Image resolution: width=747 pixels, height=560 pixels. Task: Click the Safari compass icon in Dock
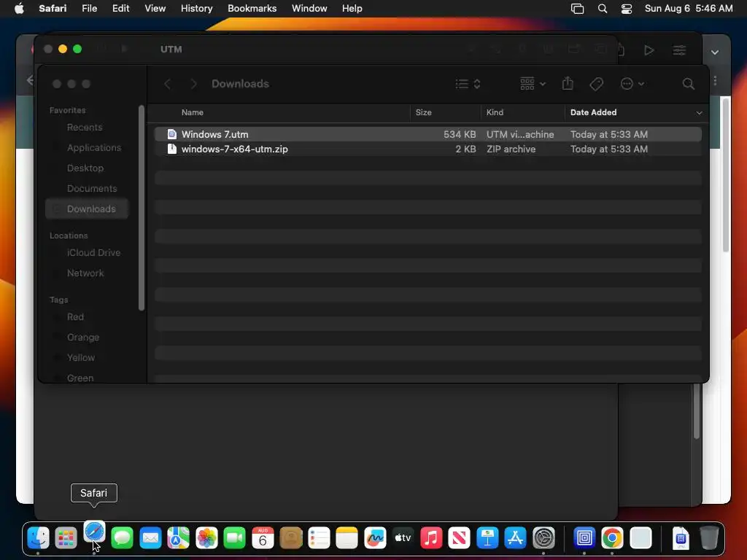94,532
